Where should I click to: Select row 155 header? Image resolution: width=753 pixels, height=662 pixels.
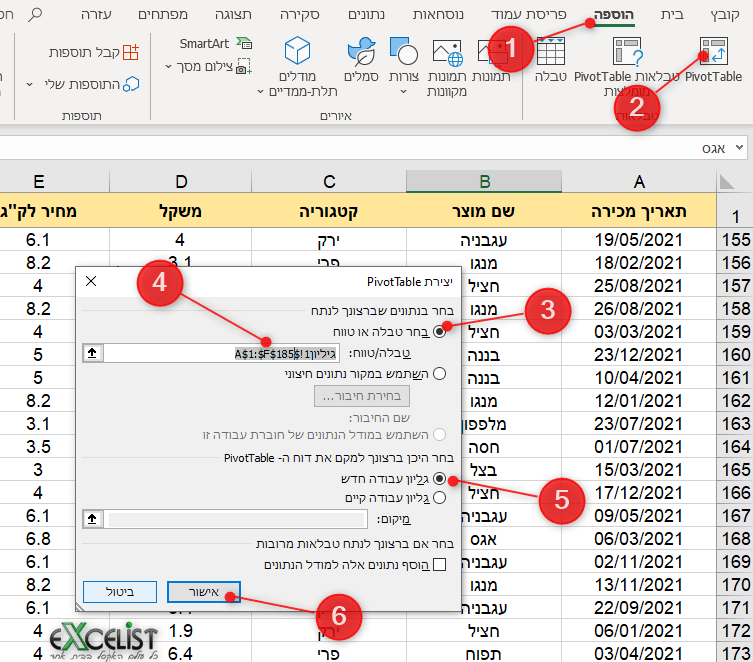coord(735,240)
